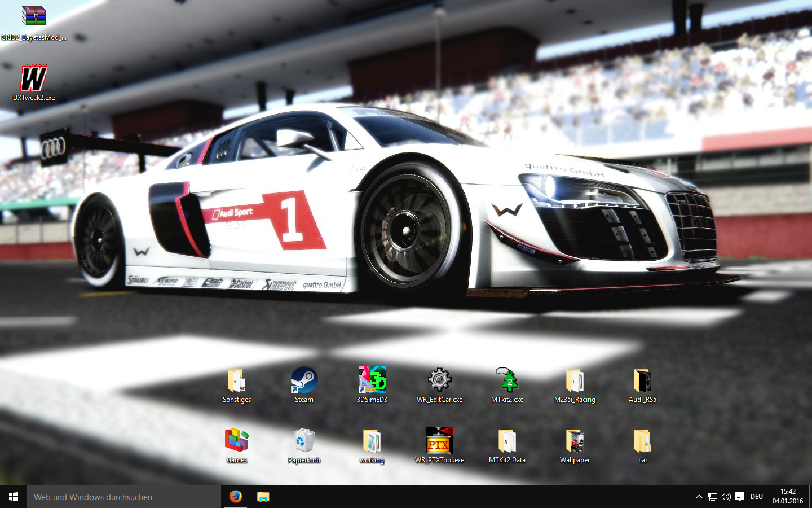Select the M235i_Racing folder icon
The width and height of the screenshot is (812, 508).
575,380
